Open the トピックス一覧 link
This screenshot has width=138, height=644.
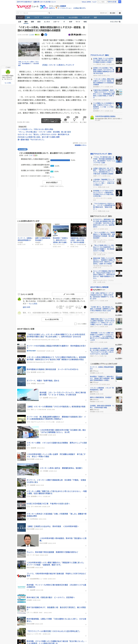115,22
